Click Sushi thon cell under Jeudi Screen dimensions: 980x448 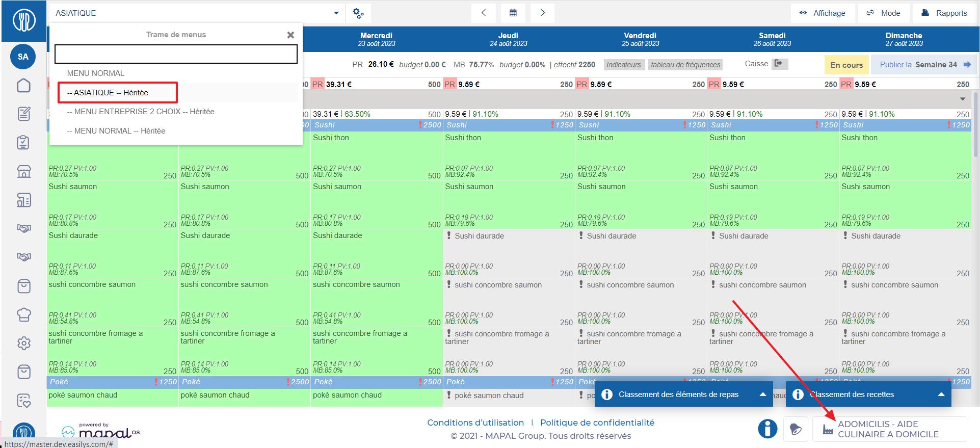point(509,155)
